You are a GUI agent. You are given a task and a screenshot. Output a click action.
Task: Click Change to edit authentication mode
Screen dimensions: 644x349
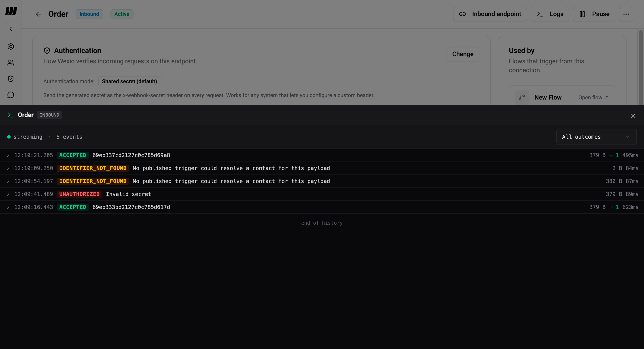point(462,54)
